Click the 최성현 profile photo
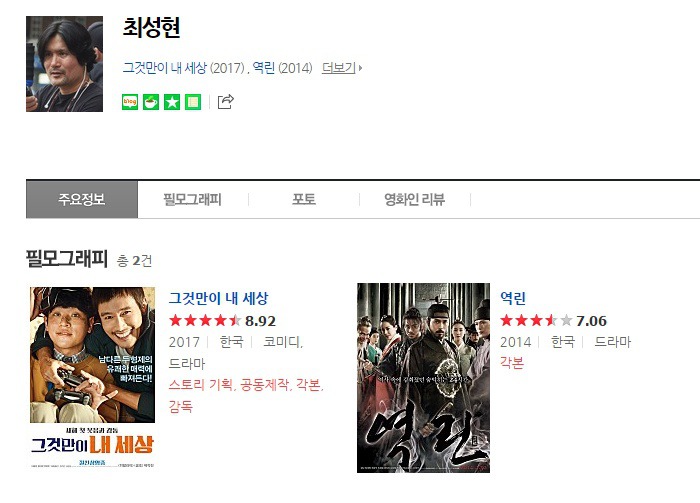 [x=64, y=64]
